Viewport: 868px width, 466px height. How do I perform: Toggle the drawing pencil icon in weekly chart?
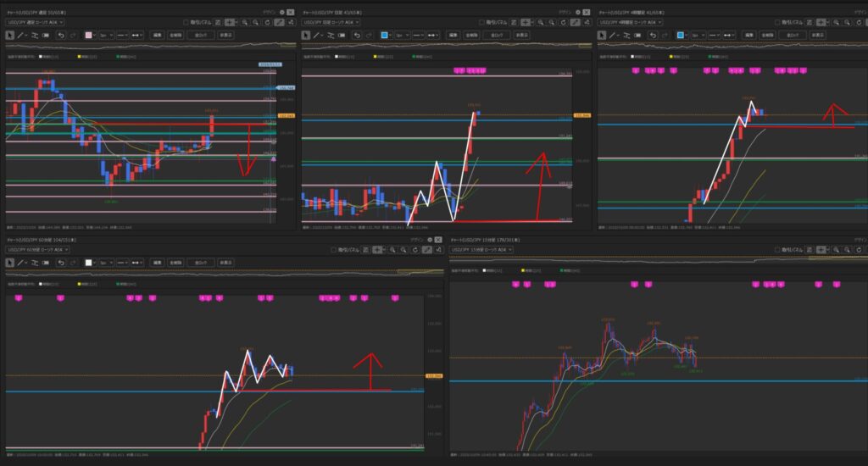tap(281, 23)
